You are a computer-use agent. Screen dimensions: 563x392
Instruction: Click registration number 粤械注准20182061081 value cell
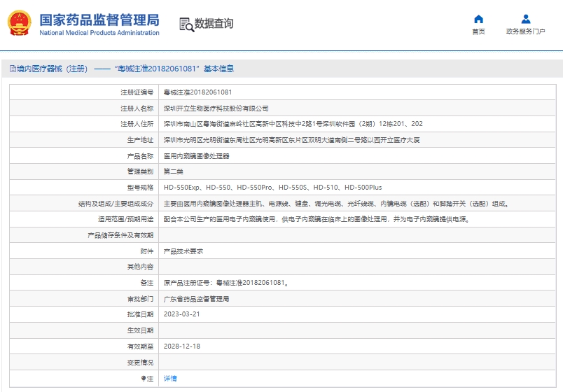pyautogui.click(x=197, y=92)
